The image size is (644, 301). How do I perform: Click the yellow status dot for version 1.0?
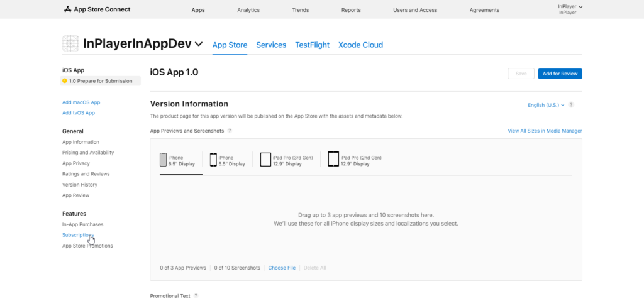click(65, 81)
